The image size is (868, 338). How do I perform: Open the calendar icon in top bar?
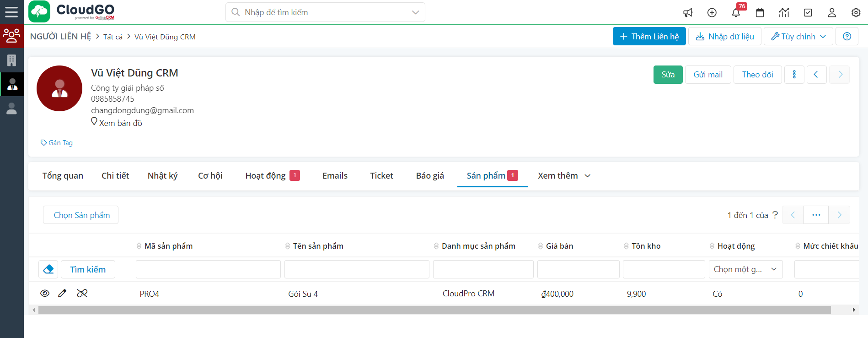pos(760,13)
